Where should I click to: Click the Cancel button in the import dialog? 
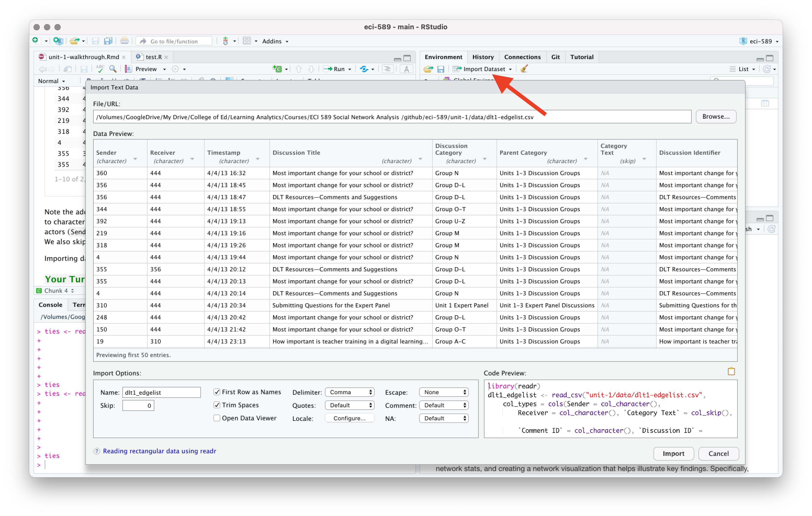point(718,453)
